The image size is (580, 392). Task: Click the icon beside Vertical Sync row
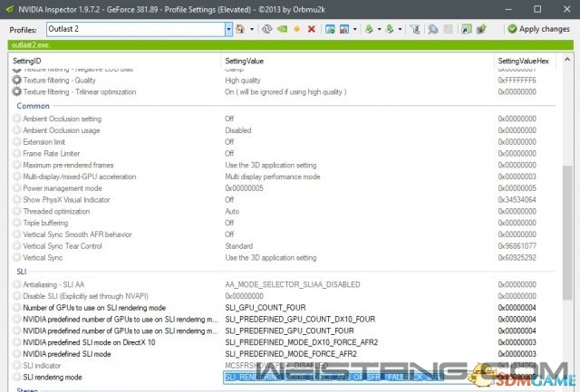click(16, 257)
